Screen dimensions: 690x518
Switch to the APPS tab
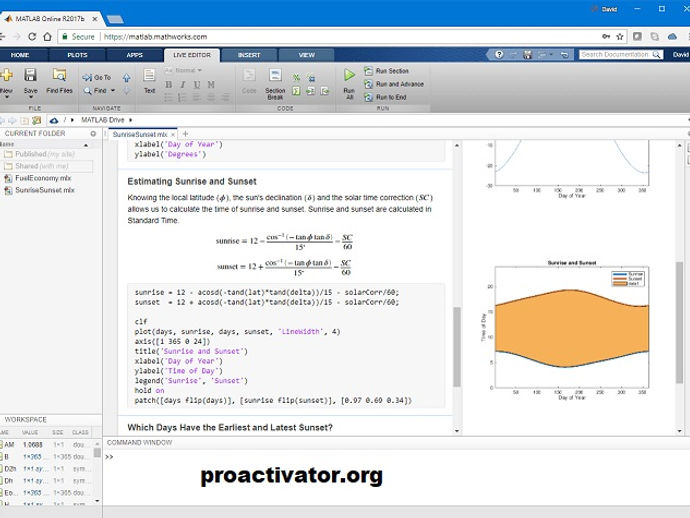[x=135, y=55]
